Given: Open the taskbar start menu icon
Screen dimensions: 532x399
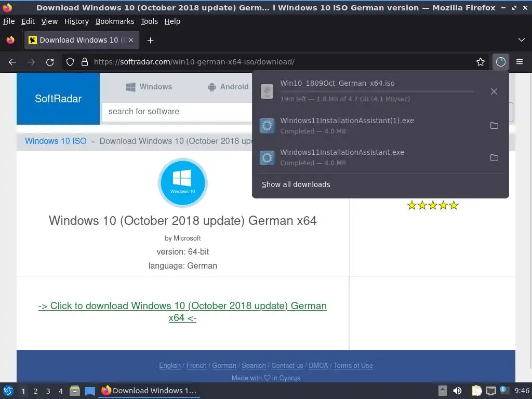Looking at the screenshot, I should 8,391.
